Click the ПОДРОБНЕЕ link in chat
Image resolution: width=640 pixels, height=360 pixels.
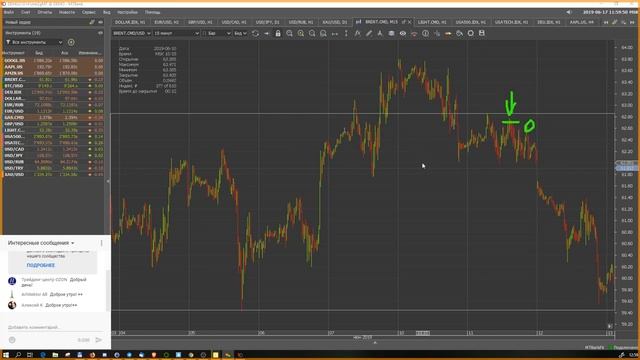[40, 265]
